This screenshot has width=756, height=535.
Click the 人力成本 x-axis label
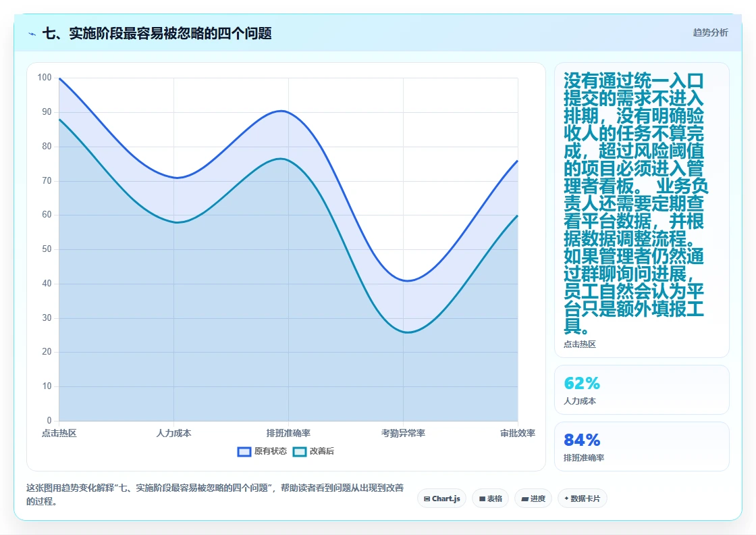[173, 433]
